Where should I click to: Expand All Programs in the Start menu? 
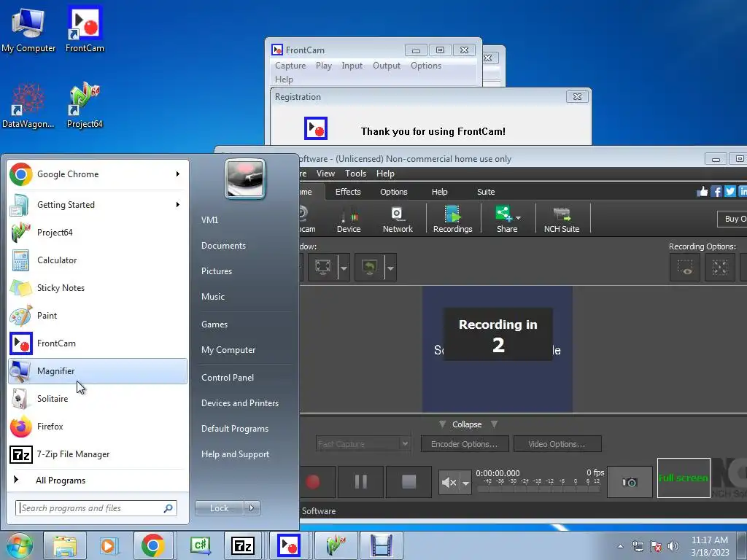click(98, 481)
